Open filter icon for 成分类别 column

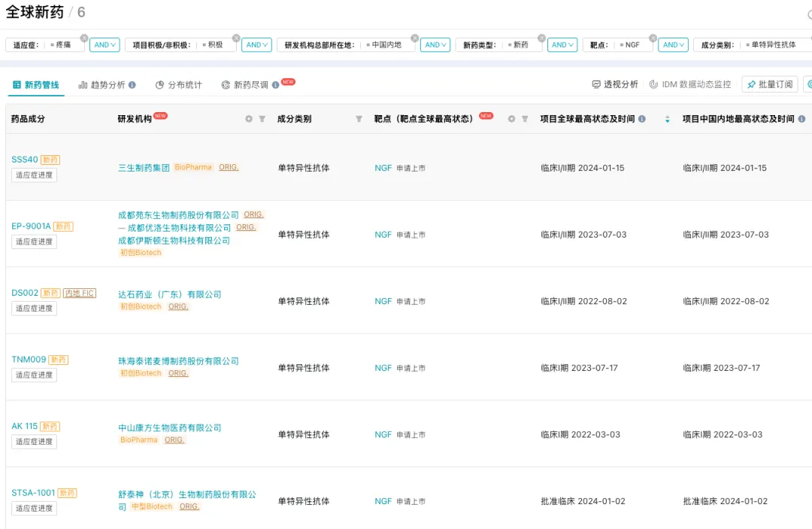(359, 119)
